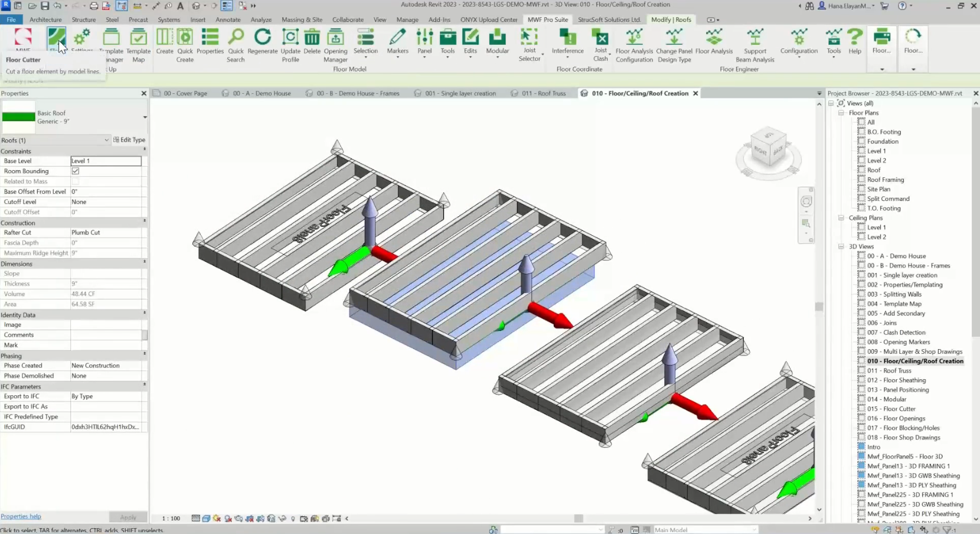Click the Edit Type button
Image resolution: width=980 pixels, height=534 pixels.
129,140
